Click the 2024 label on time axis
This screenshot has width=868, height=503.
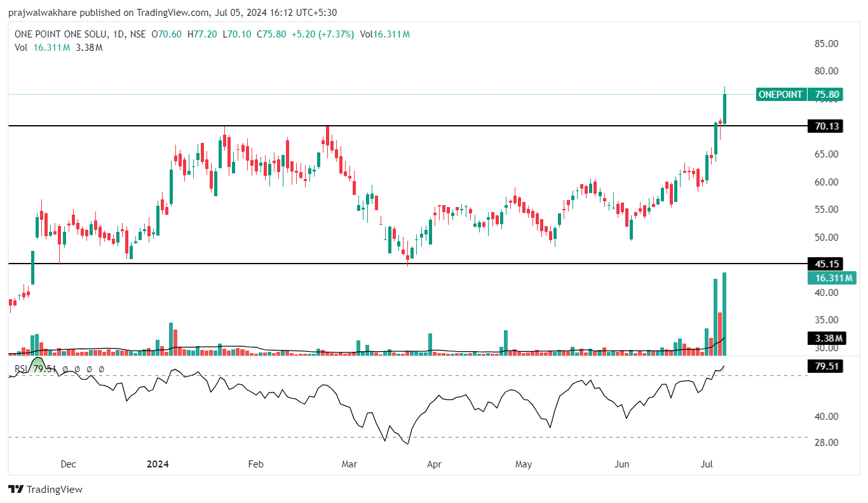(158, 464)
